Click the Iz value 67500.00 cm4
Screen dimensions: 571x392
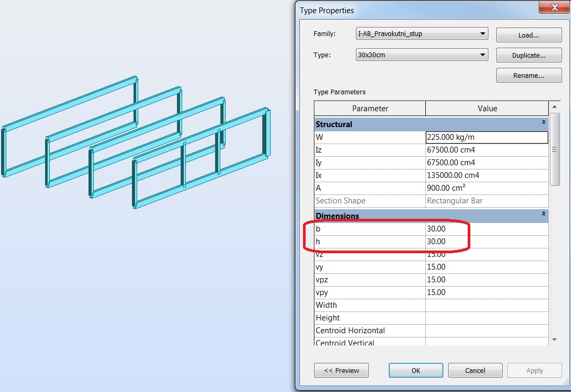477,149
